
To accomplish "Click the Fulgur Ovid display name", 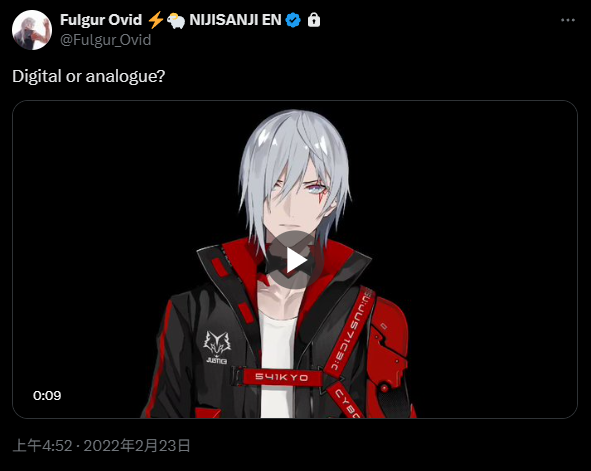I will [x=101, y=20].
